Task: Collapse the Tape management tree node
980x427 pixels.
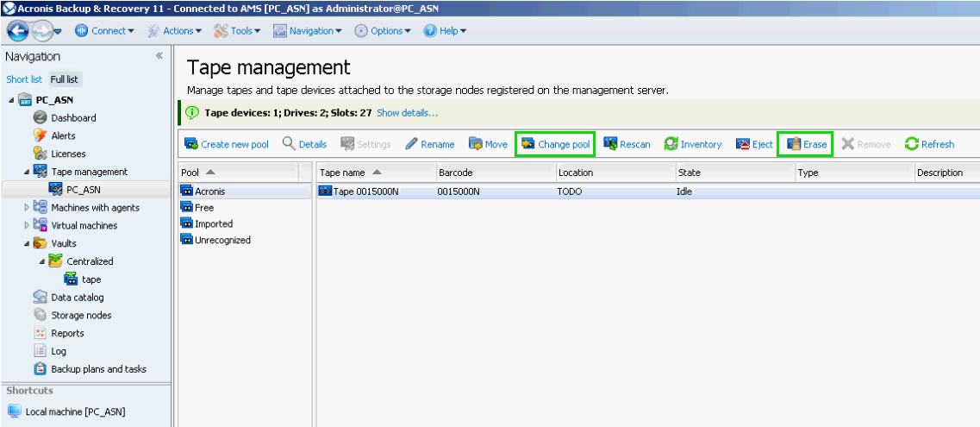Action: tap(27, 172)
